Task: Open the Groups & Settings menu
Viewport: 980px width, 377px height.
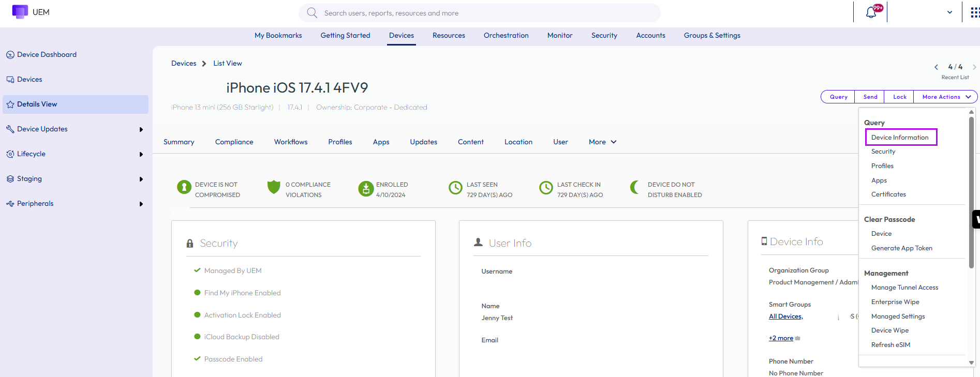Action: point(712,35)
